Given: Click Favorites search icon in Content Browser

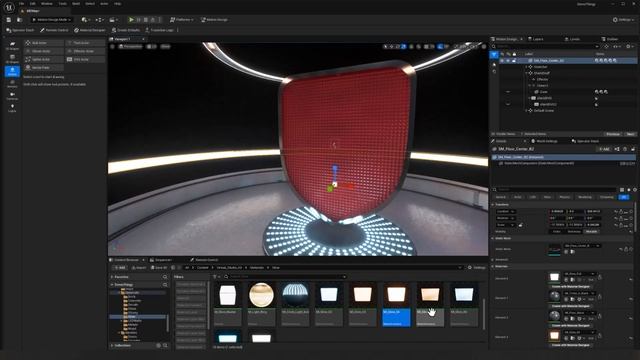Looking at the screenshot, I should pos(165,277).
